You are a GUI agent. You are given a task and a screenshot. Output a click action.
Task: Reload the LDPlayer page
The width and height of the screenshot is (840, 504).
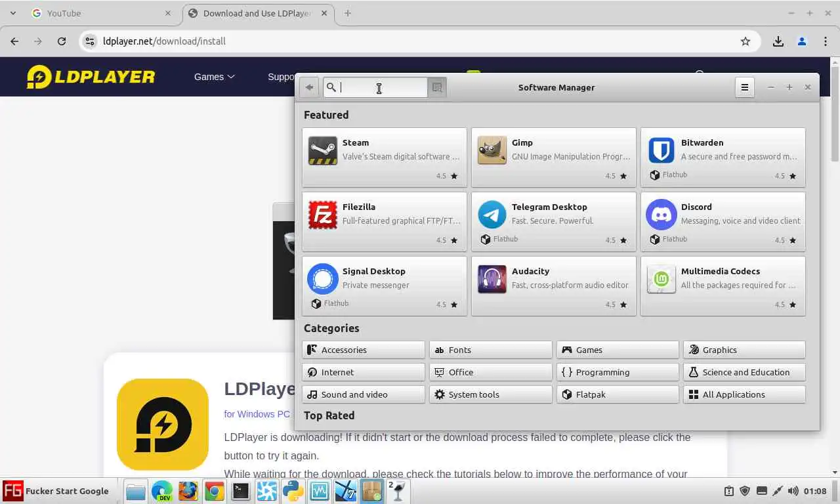(x=62, y=41)
